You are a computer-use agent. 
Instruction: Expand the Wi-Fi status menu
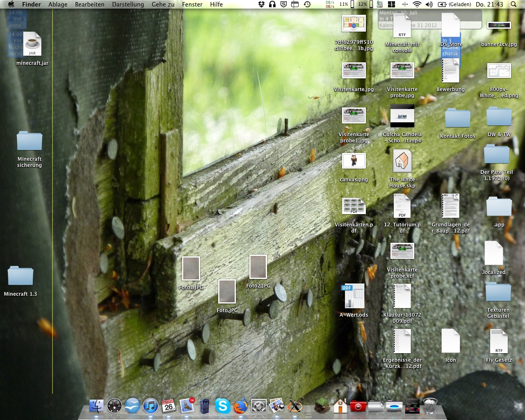(x=417, y=4)
